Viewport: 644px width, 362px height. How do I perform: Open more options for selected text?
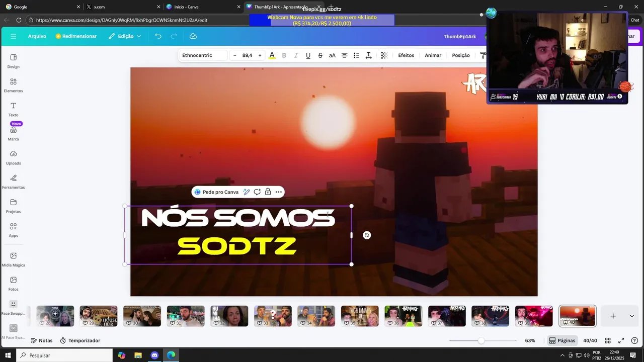(278, 192)
